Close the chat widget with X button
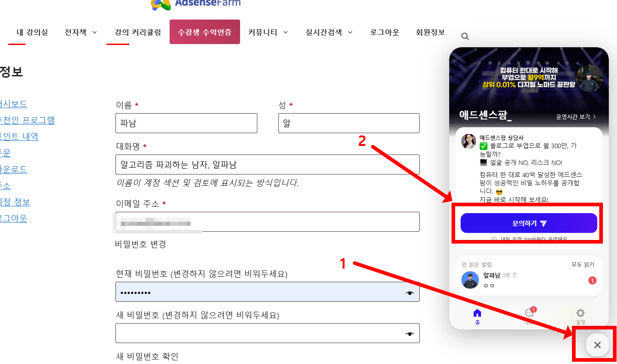 pos(597,345)
